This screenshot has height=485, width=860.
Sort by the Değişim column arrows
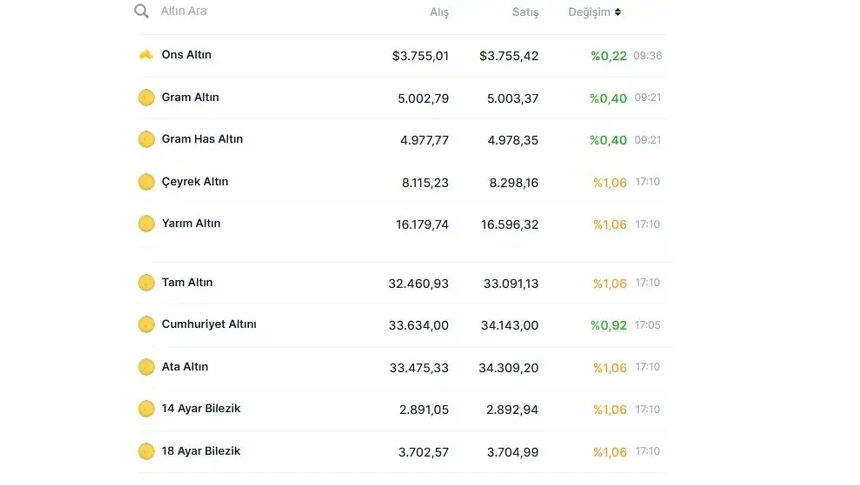point(618,12)
